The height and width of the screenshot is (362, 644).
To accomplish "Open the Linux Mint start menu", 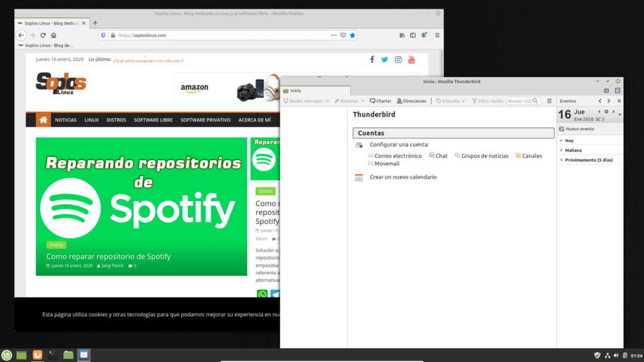I will [6, 355].
